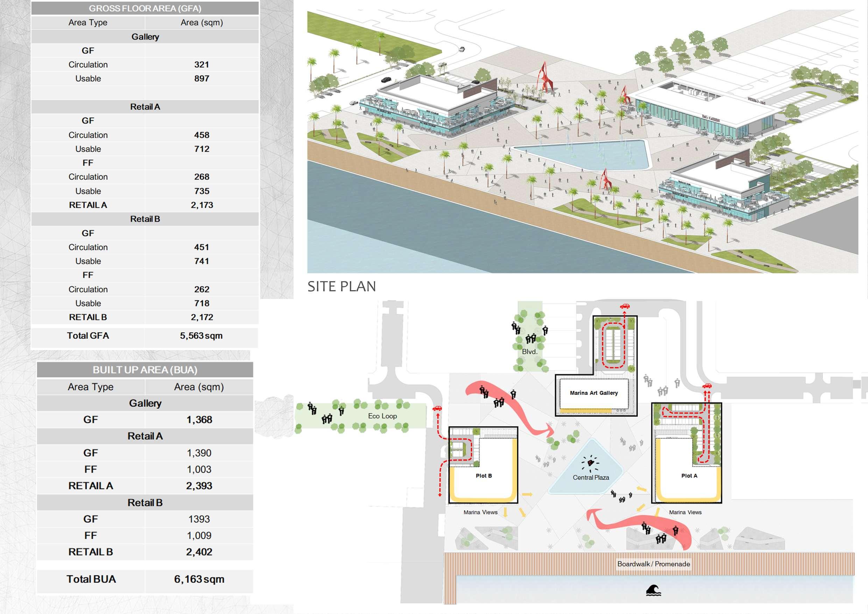Click the SITE PLAN heading
The width and height of the screenshot is (868, 614).
pyautogui.click(x=341, y=286)
